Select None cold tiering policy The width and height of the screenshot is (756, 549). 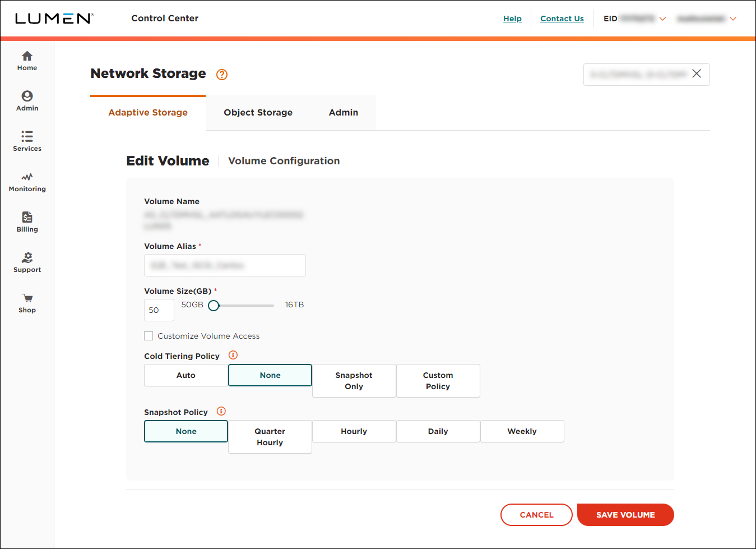(270, 375)
